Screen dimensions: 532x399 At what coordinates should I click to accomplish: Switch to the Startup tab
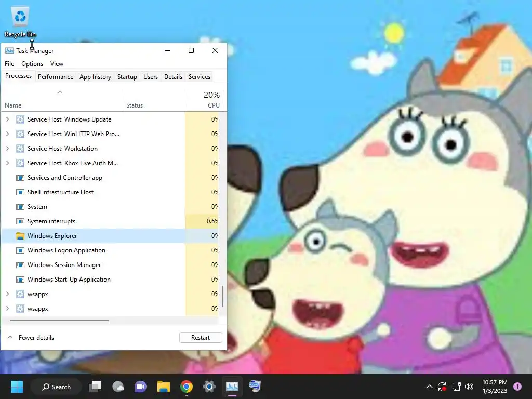coord(127,77)
